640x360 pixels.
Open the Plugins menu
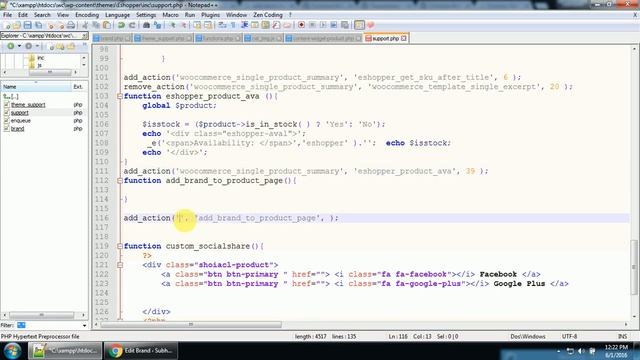point(210,15)
